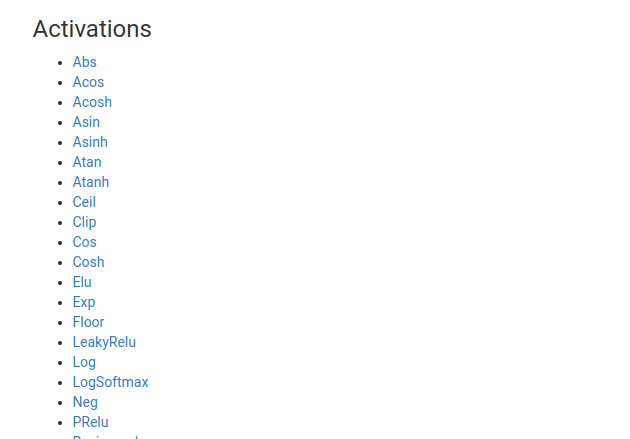Go to the LeakyRelu page
630x439 pixels.
point(104,342)
